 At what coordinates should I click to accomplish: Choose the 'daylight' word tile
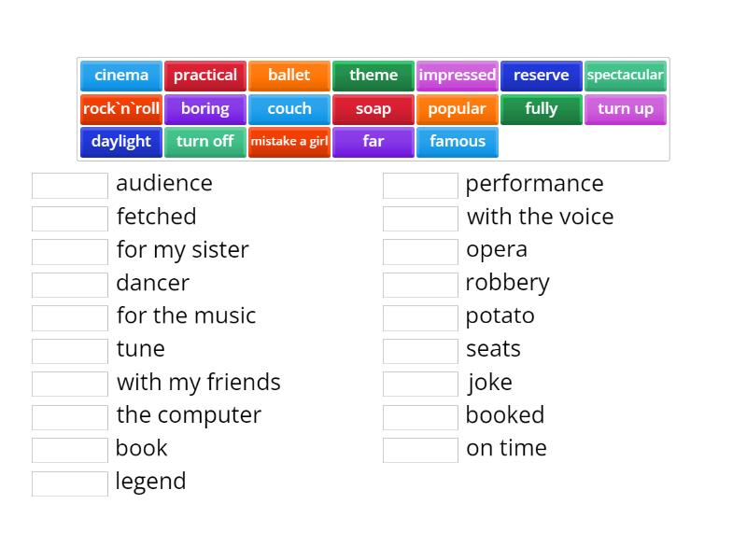(121, 142)
